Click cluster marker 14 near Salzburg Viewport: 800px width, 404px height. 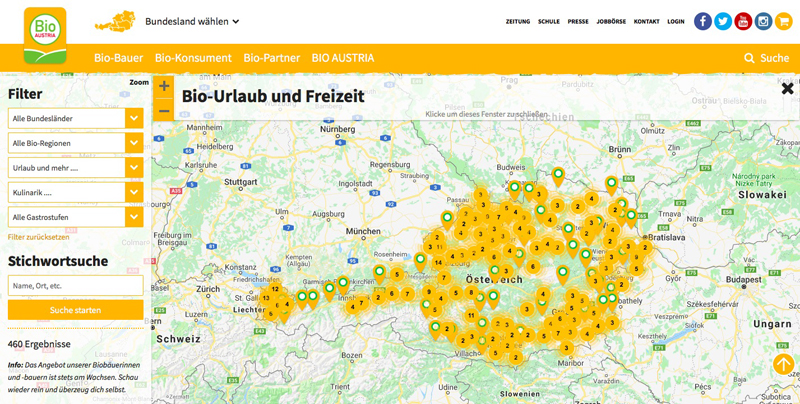tap(438, 263)
